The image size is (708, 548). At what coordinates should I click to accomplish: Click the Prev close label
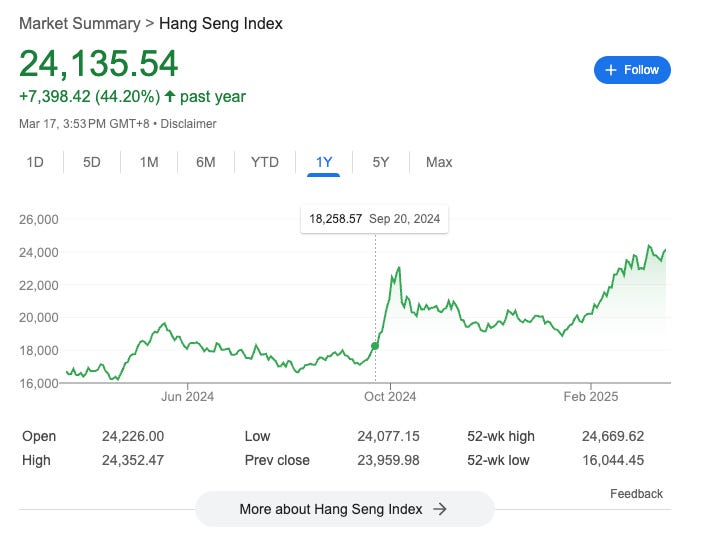click(277, 460)
